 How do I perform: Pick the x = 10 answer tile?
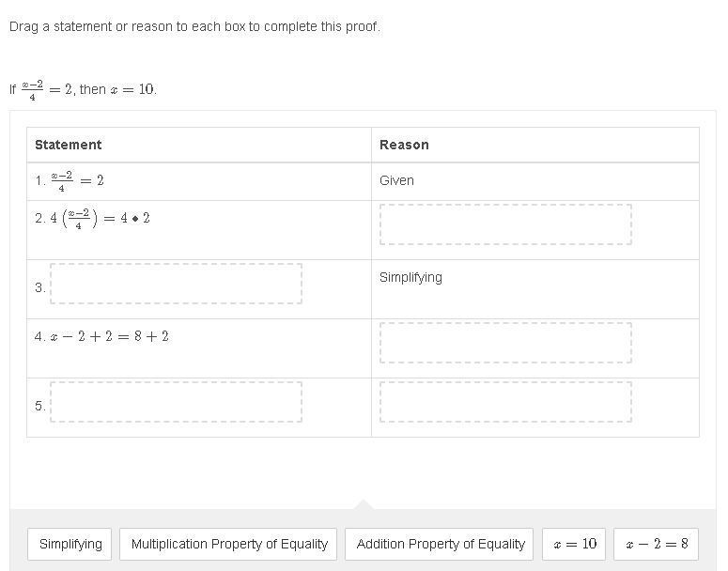tap(574, 544)
